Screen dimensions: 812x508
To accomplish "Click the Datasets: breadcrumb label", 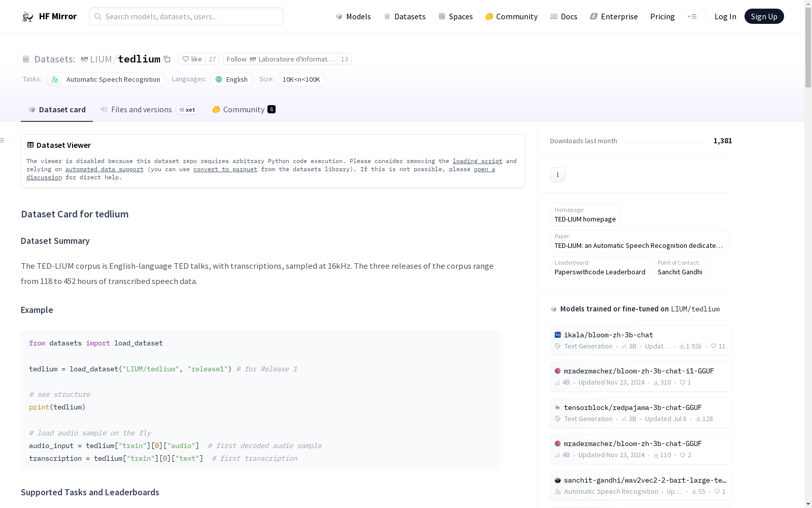I will [55, 59].
